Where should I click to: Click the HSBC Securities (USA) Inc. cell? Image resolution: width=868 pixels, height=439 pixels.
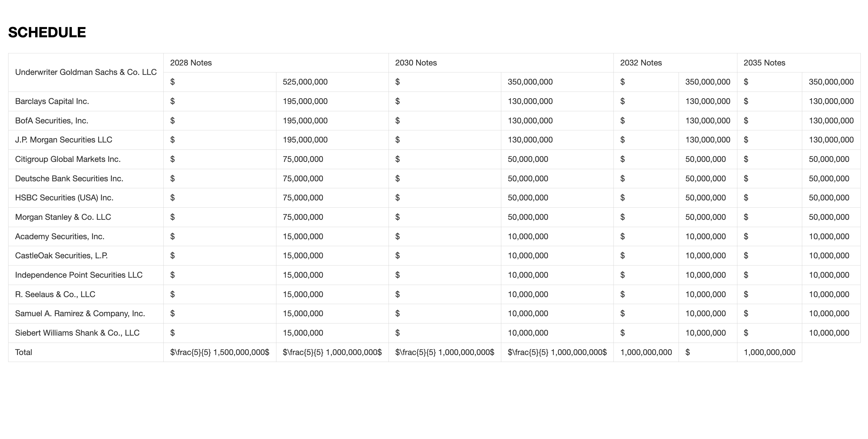pos(64,198)
